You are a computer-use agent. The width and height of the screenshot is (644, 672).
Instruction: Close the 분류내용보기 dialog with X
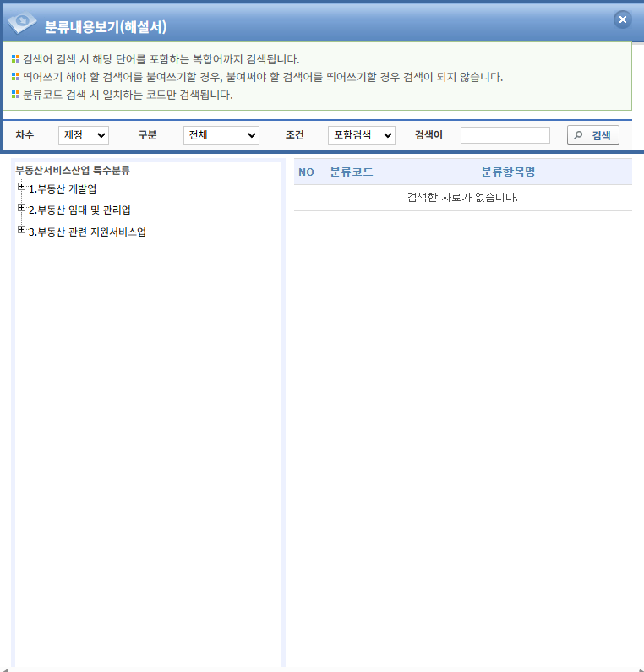click(622, 19)
